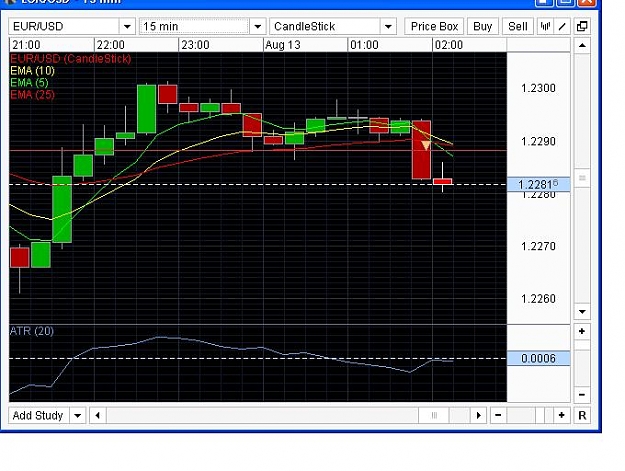Screen dimensions: 625x471
Task: Toggle the bar chart tool icon
Action: (x=545, y=27)
